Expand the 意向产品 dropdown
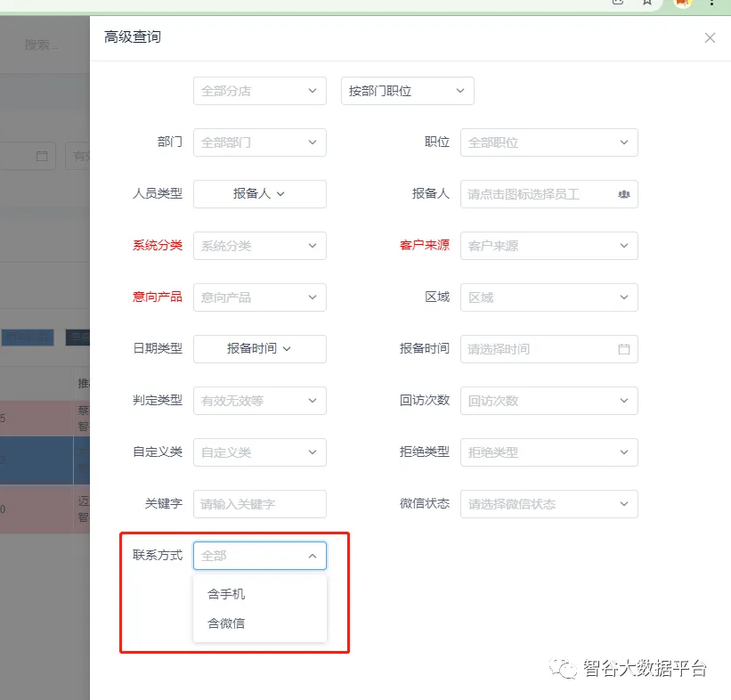731x700 pixels. (x=259, y=297)
